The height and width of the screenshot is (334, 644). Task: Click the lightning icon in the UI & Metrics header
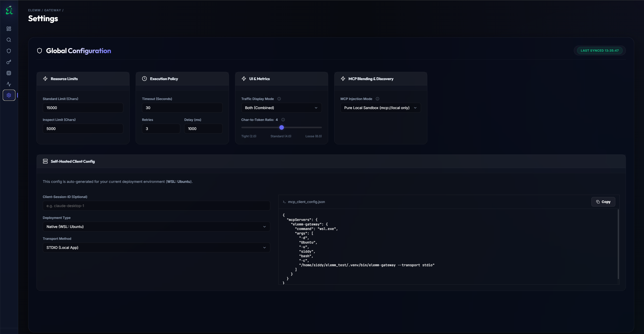point(244,79)
